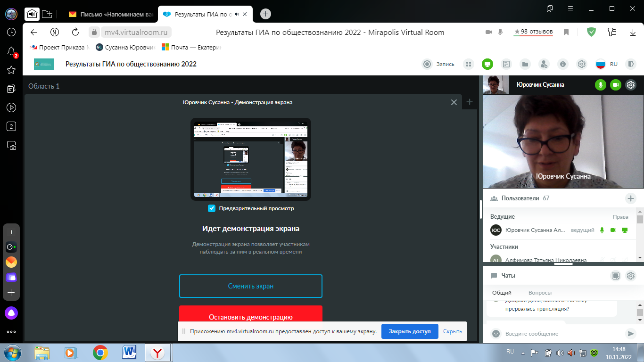Click the Скрыть link in sharing bar

click(x=453, y=331)
